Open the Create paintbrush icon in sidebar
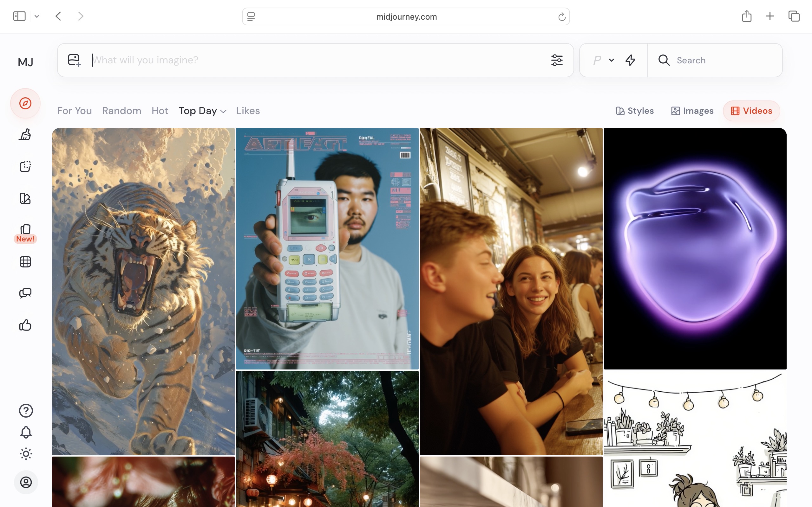812x507 pixels. 25,135
